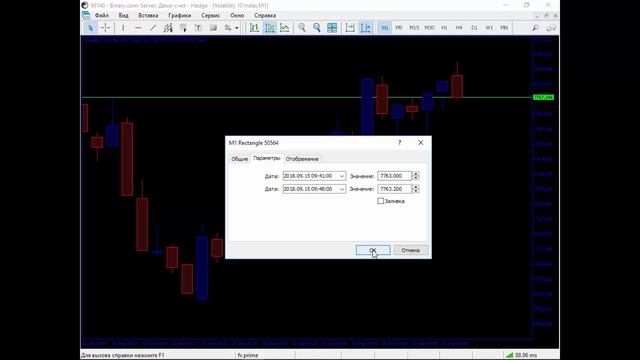Image resolution: width=640 pixels, height=360 pixels.
Task: Click the Отмена cancel button
Action: (411, 250)
